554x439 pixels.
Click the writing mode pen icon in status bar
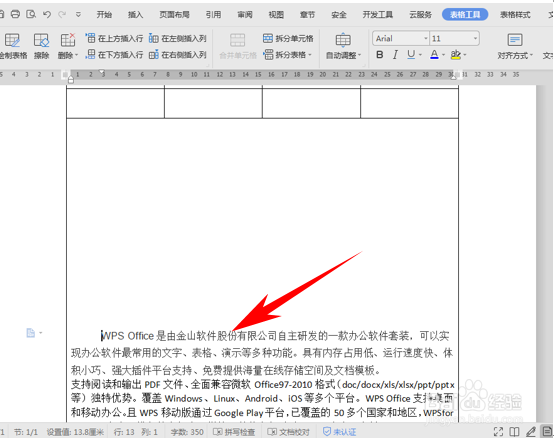coord(531,432)
